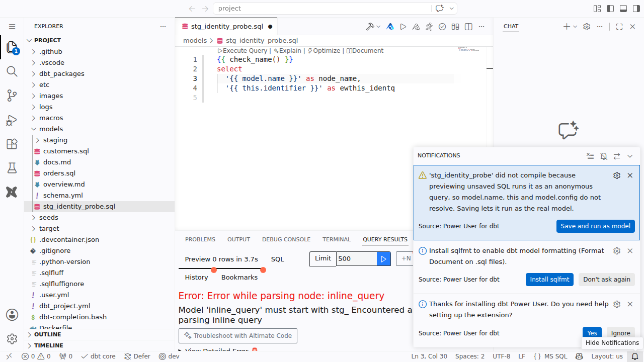Click the gear on did-not-compile notification
The height and width of the screenshot is (362, 644).
click(x=617, y=175)
